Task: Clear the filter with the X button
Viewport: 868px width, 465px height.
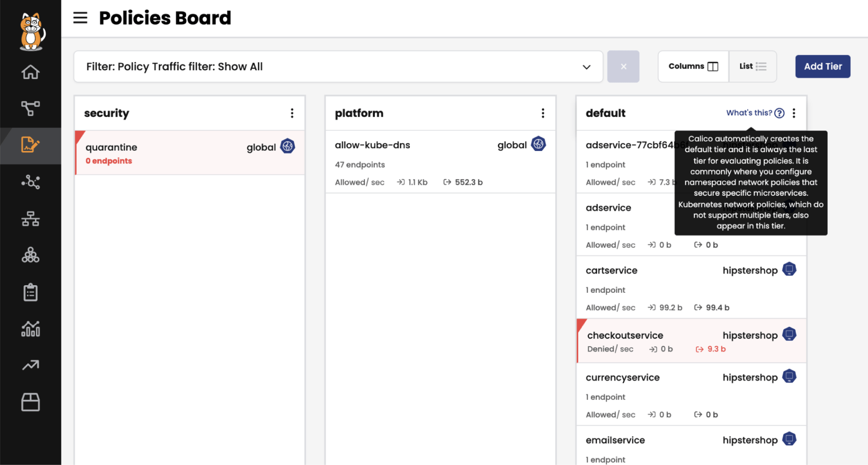Action: 623,66
